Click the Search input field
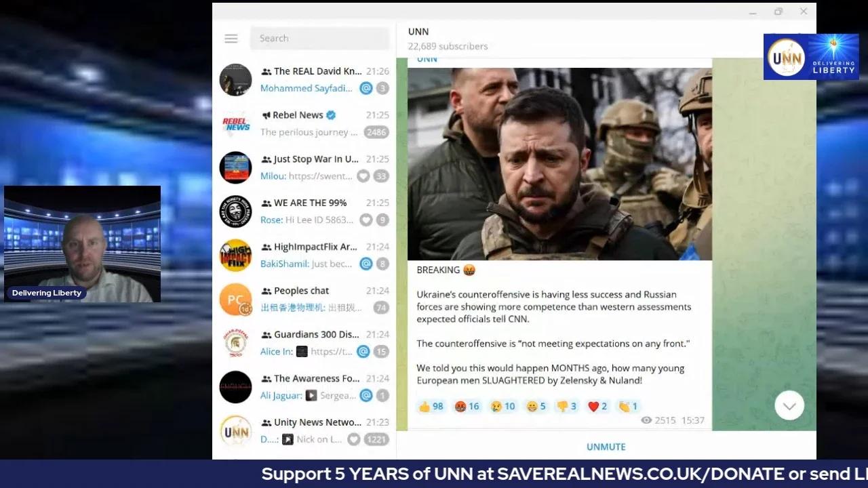The height and width of the screenshot is (488, 868). 319,38
